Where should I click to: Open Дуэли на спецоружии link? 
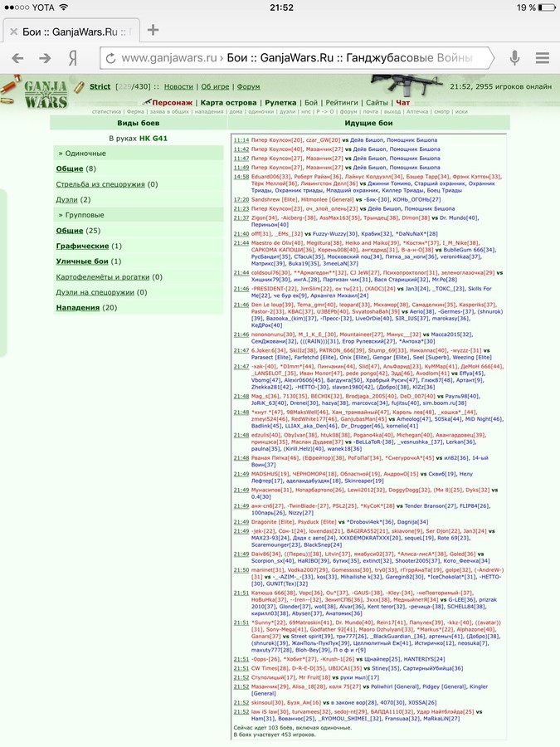coord(95,292)
